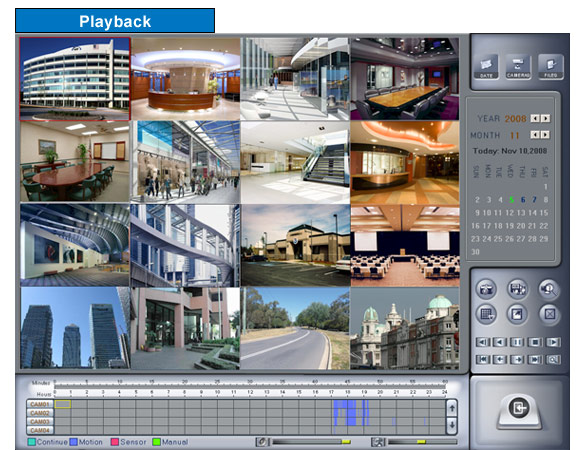Screen dimensions: 585x450
Task: Pause the playback
Action: tap(517, 342)
